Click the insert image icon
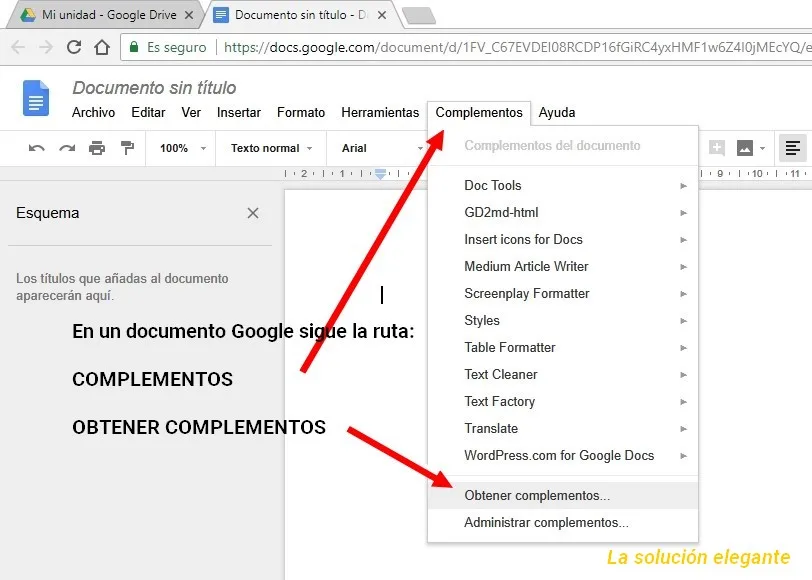The height and width of the screenshot is (580, 812). tap(744, 148)
